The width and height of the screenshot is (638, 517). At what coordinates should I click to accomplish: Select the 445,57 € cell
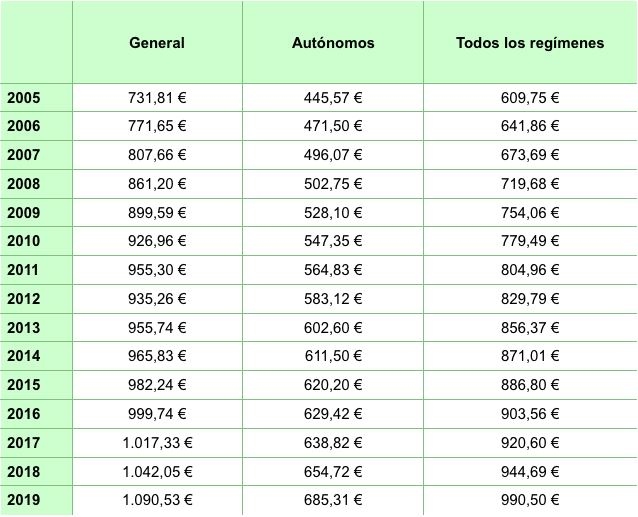pyautogui.click(x=333, y=98)
